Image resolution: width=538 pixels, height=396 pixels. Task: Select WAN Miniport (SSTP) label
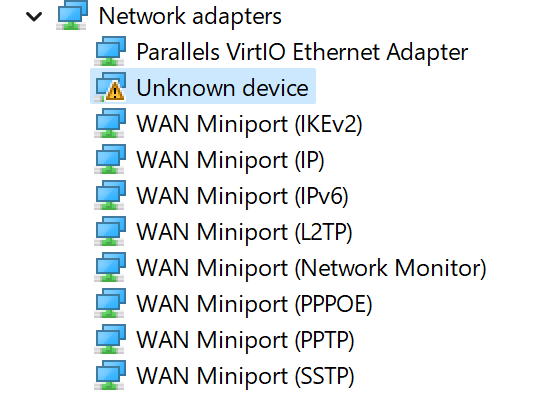pyautogui.click(x=245, y=376)
